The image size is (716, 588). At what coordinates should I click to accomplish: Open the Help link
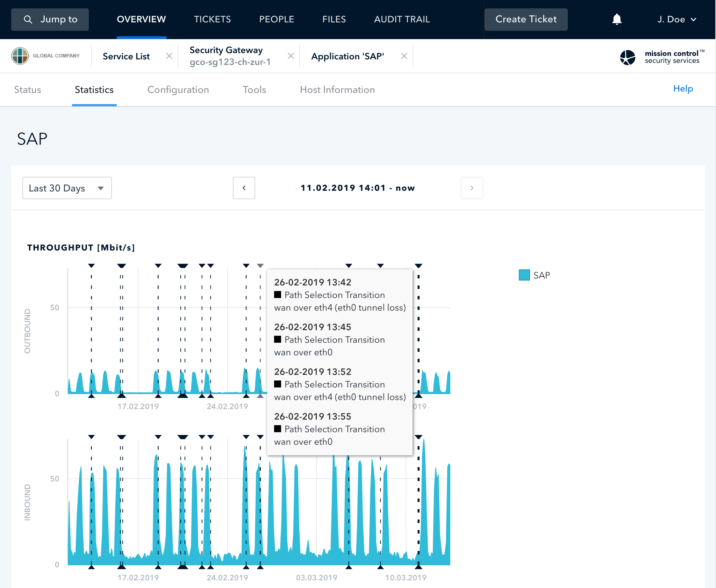(x=683, y=88)
